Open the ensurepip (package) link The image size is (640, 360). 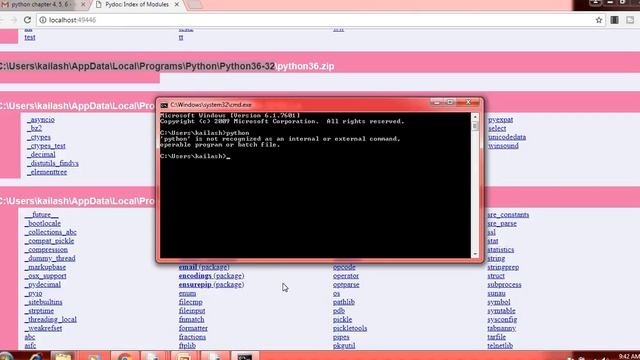(211, 284)
